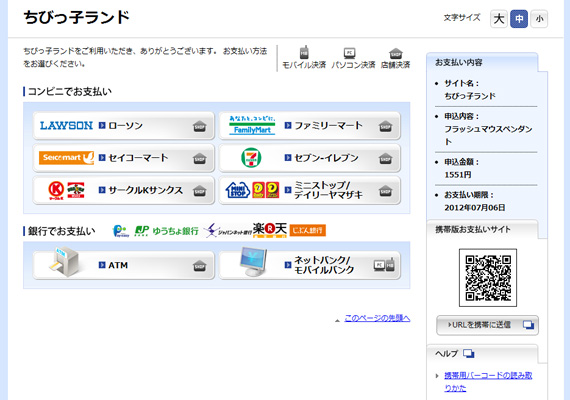570x400 pixels.
Task: Choose Ministop/Daily Yamazaki payment button
Action: click(x=309, y=190)
